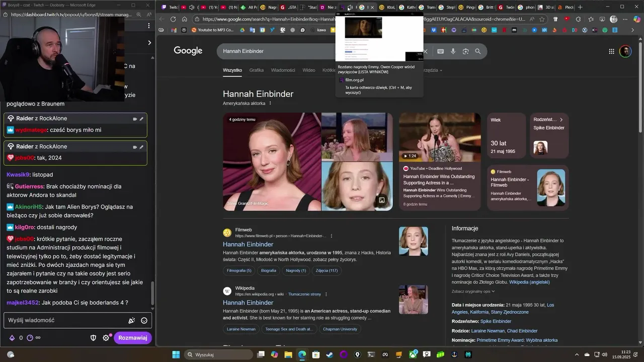Mute audio on the film.org.pl tab
Screen dimensions: 644x362
350,8
